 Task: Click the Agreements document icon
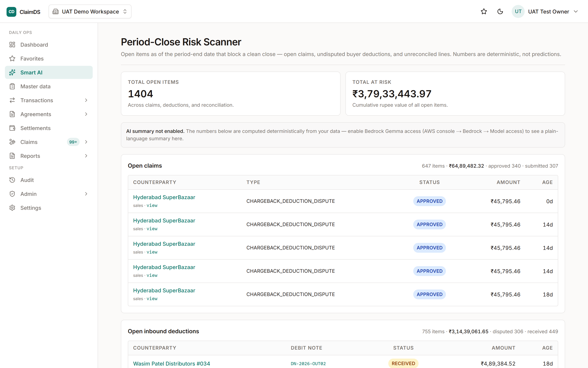point(12,114)
